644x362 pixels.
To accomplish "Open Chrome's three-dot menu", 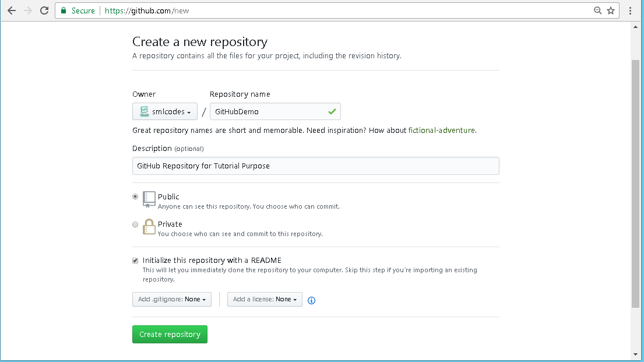I will tap(631, 10).
